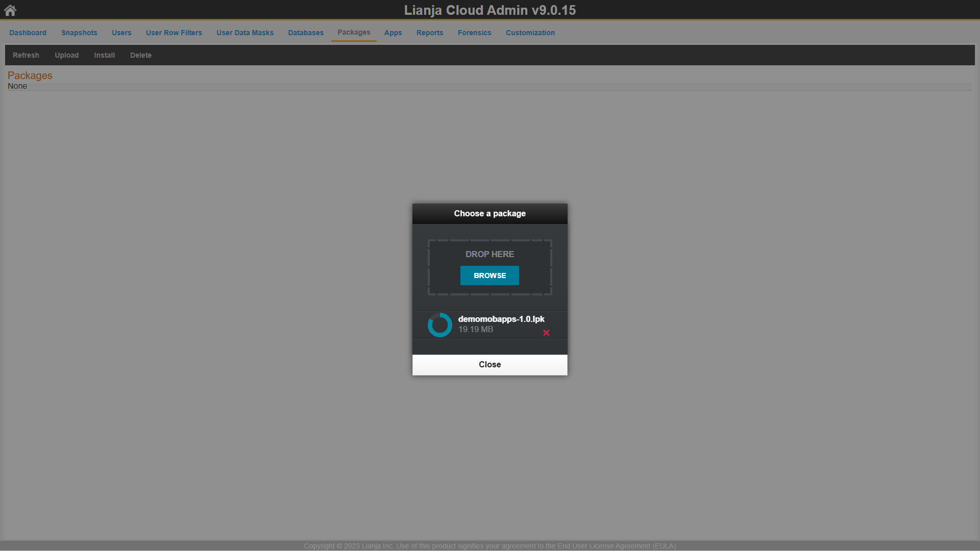Screen dimensions: 980x551
Task: Click Close to dismiss the package dialog
Action: (x=489, y=364)
